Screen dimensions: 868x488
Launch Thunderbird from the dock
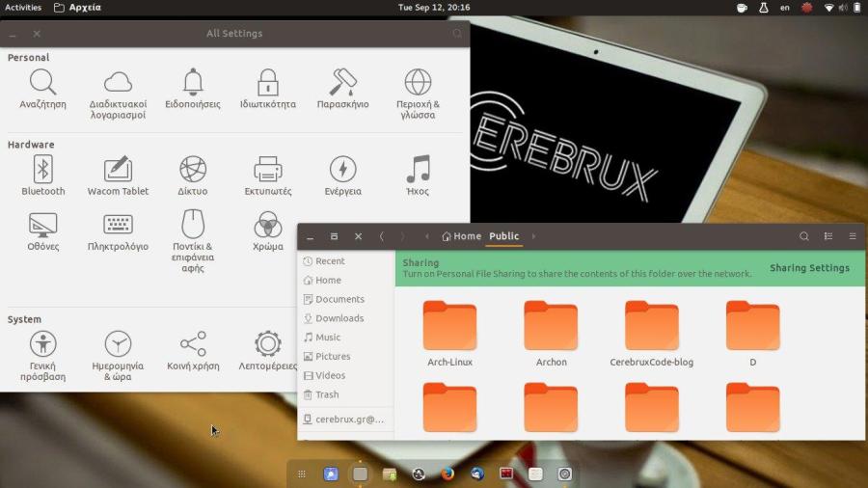[x=476, y=474]
